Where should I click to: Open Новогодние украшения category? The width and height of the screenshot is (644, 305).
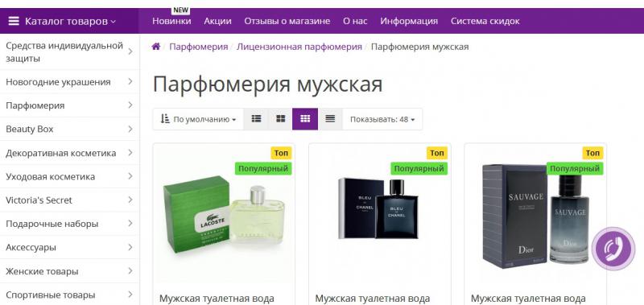[x=58, y=82]
